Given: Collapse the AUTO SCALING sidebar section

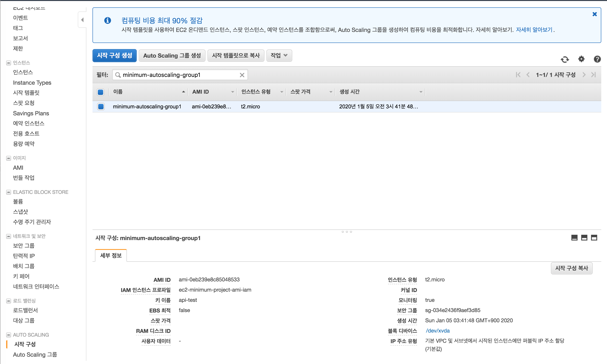Looking at the screenshot, I should (9, 335).
